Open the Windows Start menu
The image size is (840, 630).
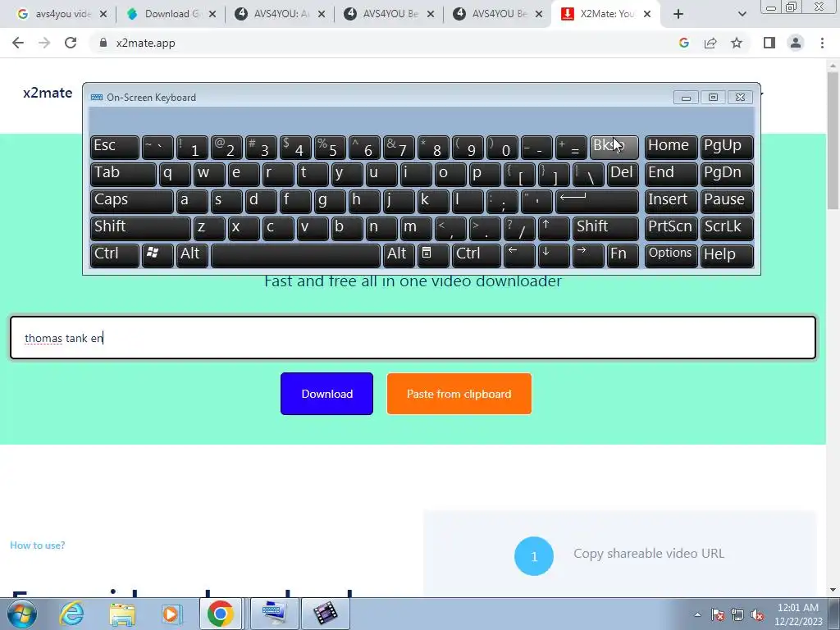[x=21, y=614]
